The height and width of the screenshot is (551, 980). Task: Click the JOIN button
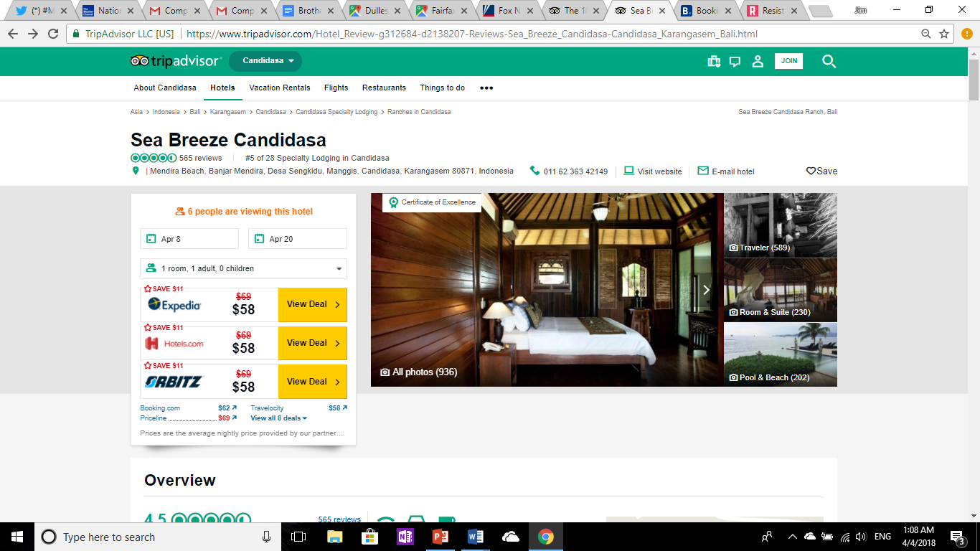pos(789,61)
